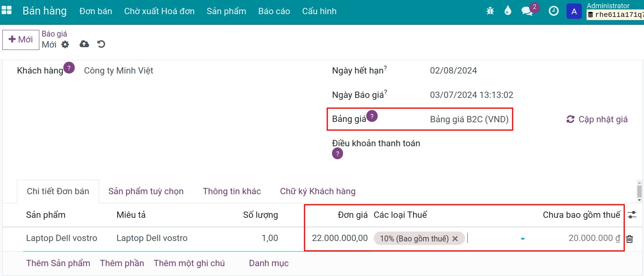Create new record with Mới button
This screenshot has width=644, height=276.
coord(21,40)
